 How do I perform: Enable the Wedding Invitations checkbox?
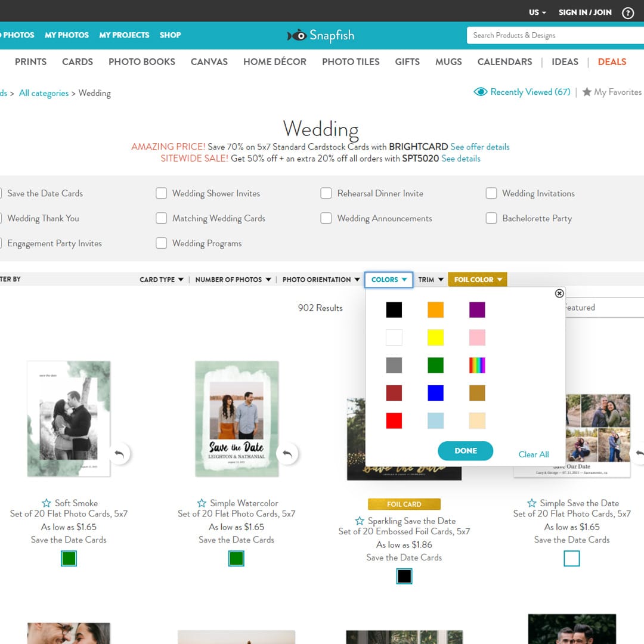pyautogui.click(x=491, y=193)
